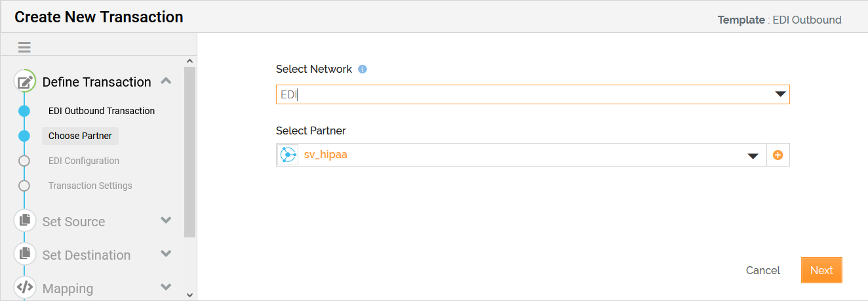Expand the Set Source section
This screenshot has height=301, width=868.
click(166, 220)
